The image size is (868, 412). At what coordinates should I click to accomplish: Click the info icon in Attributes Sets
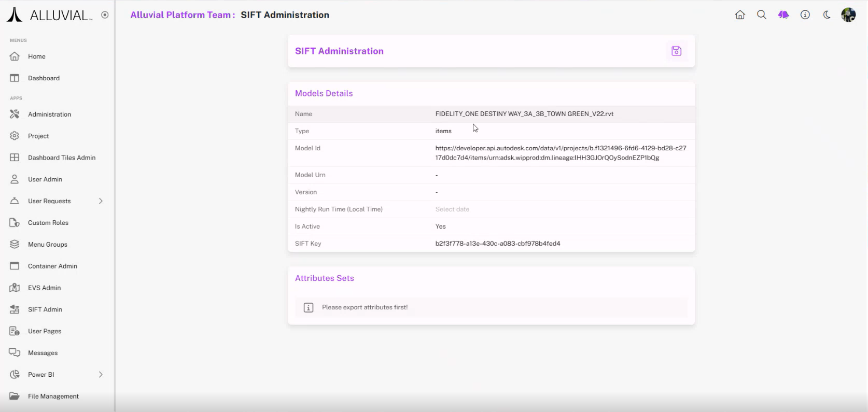309,308
